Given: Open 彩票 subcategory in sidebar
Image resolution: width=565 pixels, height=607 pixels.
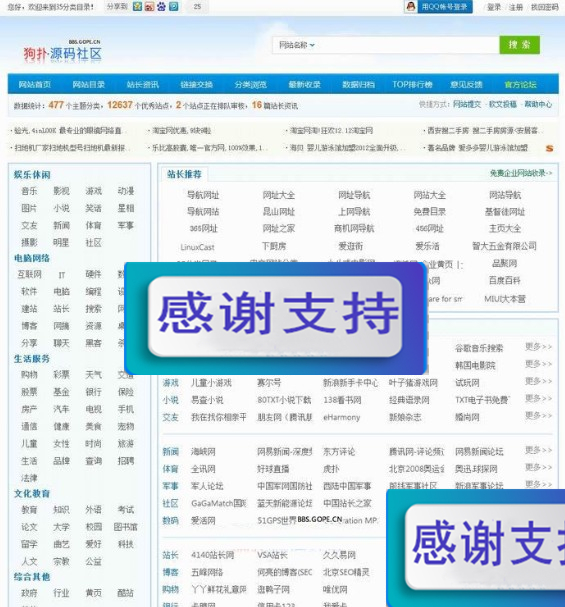Looking at the screenshot, I should point(62,374).
